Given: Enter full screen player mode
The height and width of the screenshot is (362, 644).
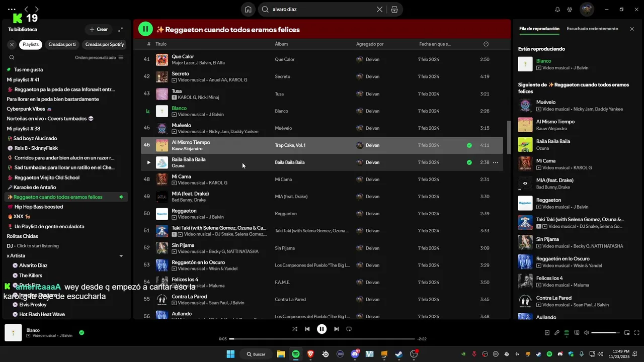Looking at the screenshot, I should (637, 332).
